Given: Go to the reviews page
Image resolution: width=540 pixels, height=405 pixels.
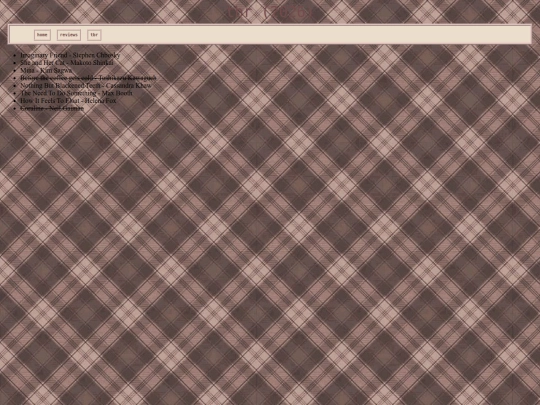Looking at the screenshot, I should pyautogui.click(x=69, y=35).
